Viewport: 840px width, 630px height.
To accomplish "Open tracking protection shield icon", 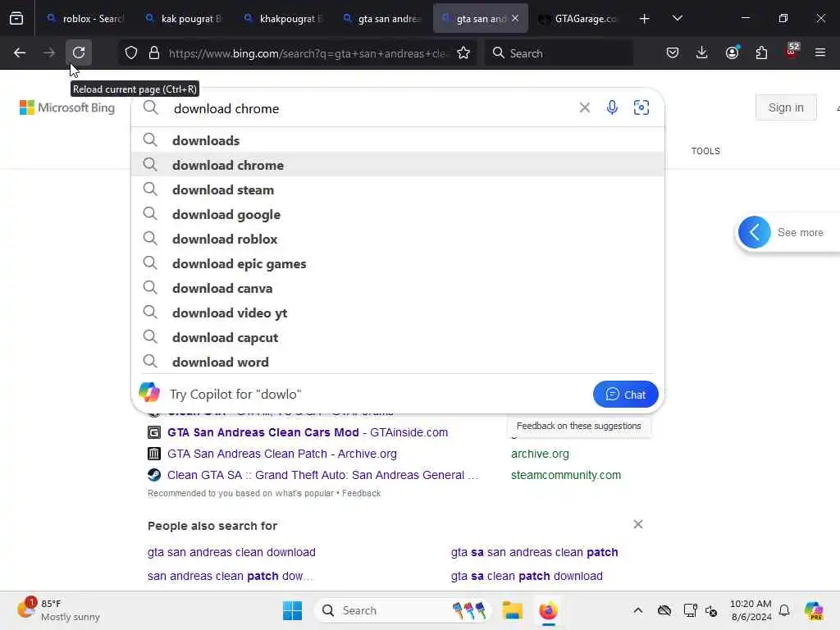I will point(131,52).
